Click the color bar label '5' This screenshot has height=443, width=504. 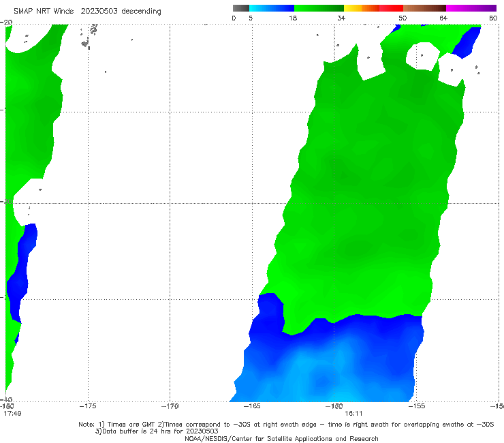click(251, 18)
